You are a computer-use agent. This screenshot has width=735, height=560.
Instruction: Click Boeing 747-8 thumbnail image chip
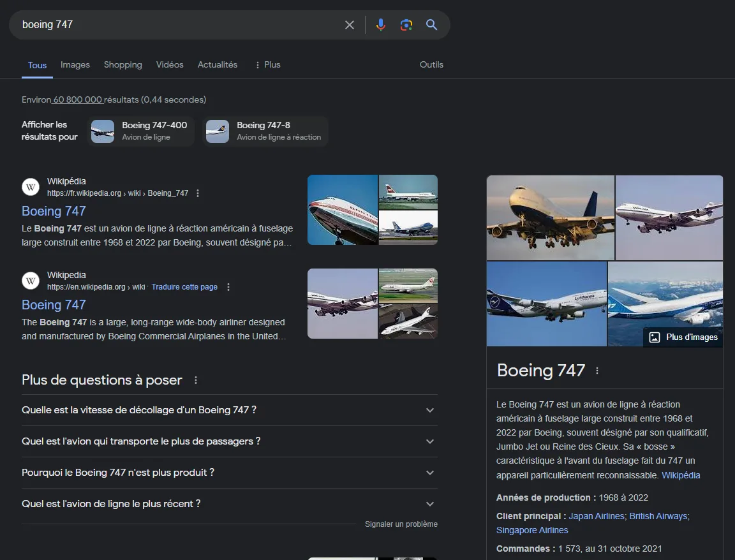(x=218, y=131)
